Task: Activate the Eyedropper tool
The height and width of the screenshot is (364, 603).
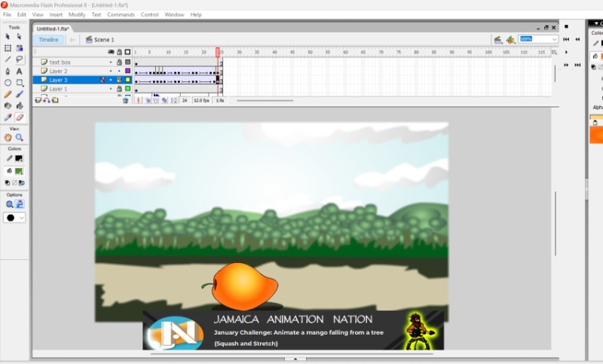Action: 8,118
